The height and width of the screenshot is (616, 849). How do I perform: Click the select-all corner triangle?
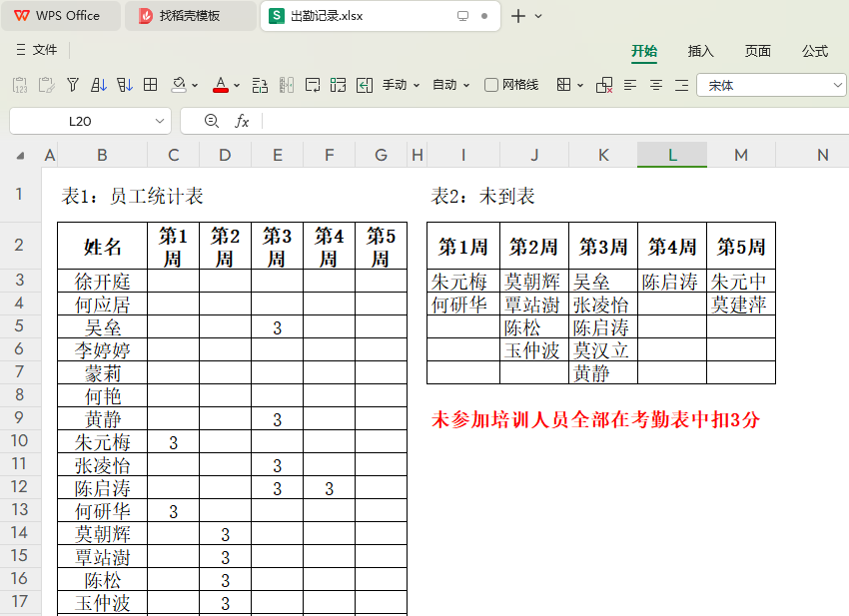coord(21,156)
